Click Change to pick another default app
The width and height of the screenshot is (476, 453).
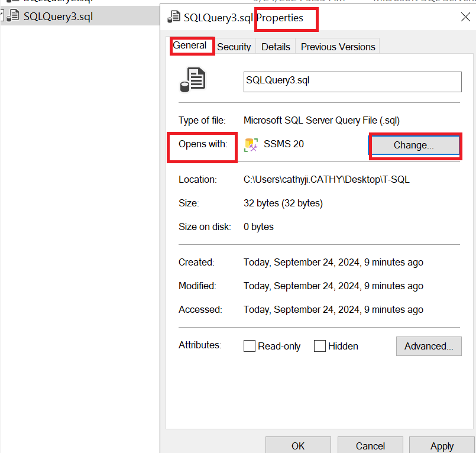413,145
